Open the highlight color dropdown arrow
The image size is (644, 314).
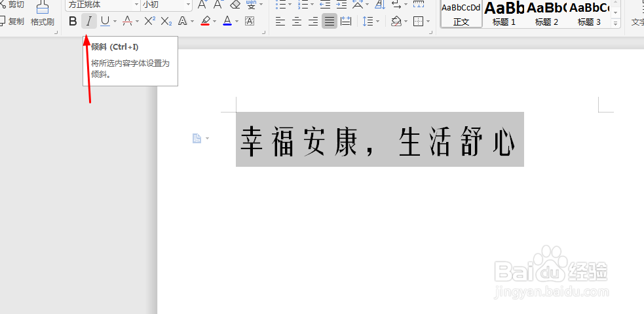[x=215, y=22]
